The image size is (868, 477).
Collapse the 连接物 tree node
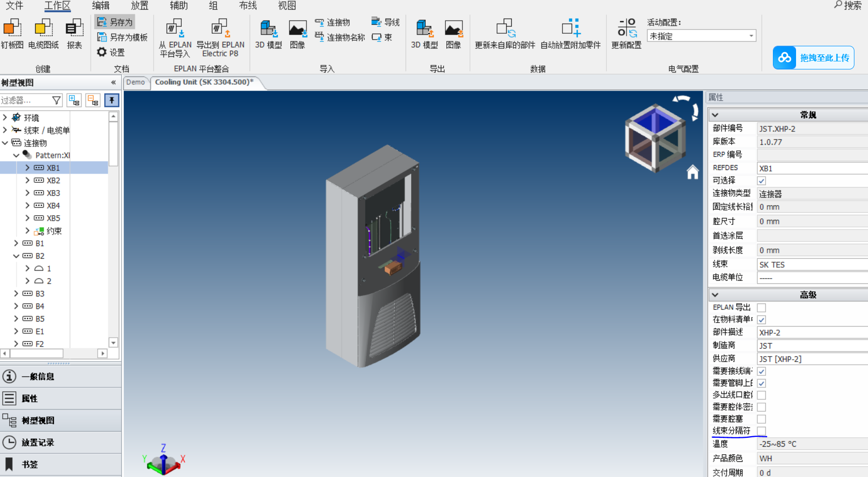click(x=5, y=143)
